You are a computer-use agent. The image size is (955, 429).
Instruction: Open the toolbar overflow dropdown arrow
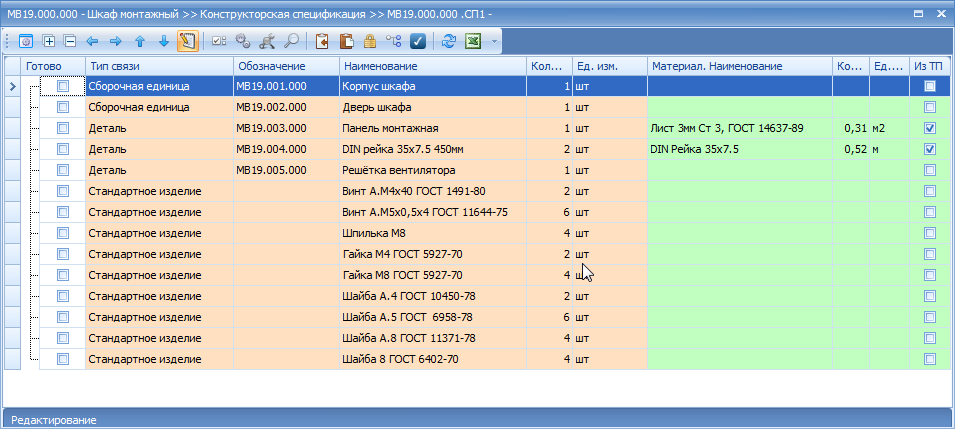click(x=494, y=42)
